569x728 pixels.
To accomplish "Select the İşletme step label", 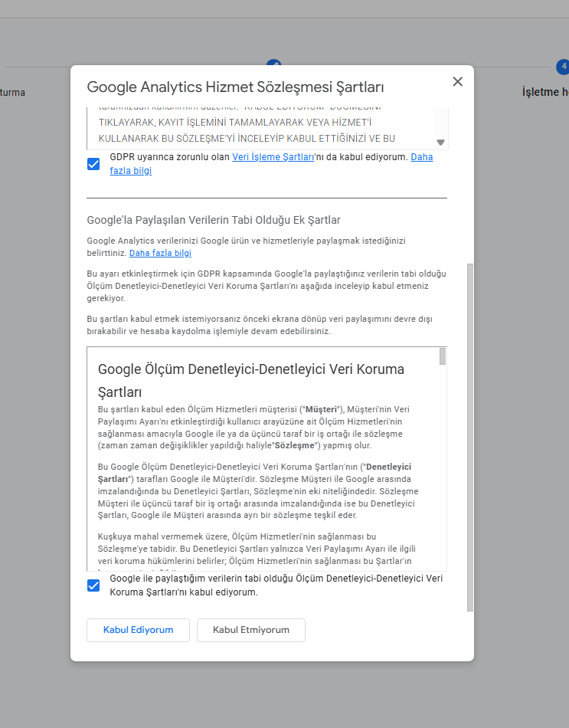I will tap(544, 92).
